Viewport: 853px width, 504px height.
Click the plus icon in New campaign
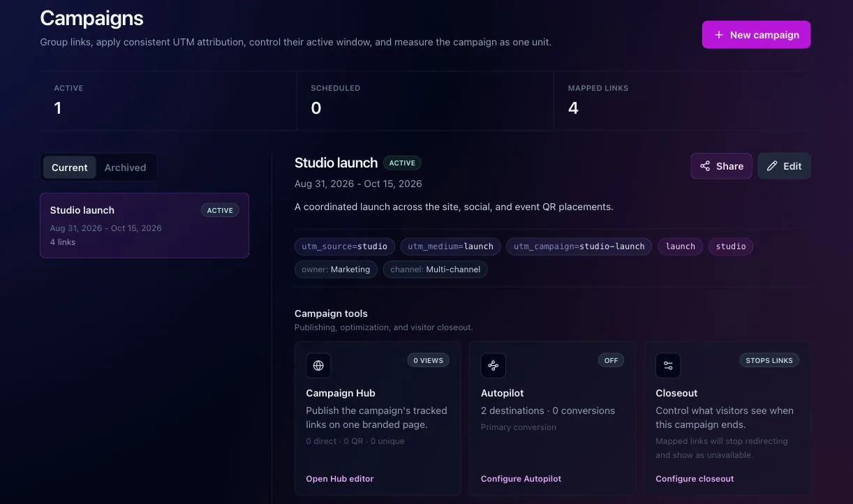(718, 35)
